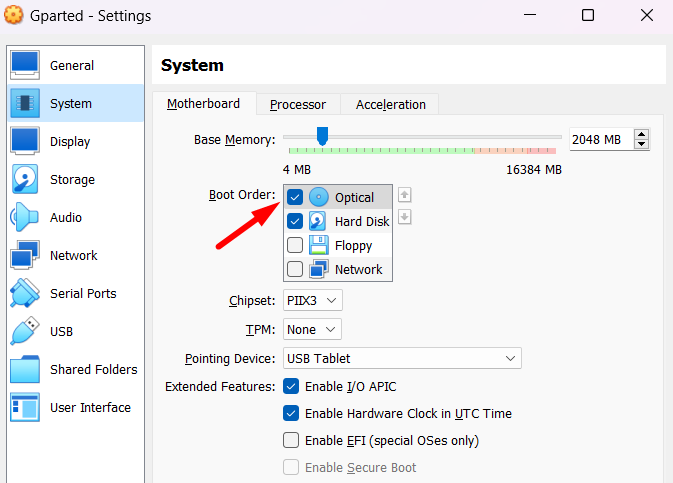Screen dimensions: 673x483
Task: Expand the Chipset dropdown
Action: click(313, 300)
